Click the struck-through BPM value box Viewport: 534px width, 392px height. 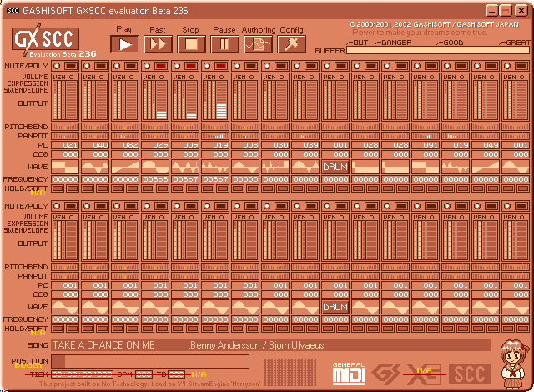pos(144,374)
